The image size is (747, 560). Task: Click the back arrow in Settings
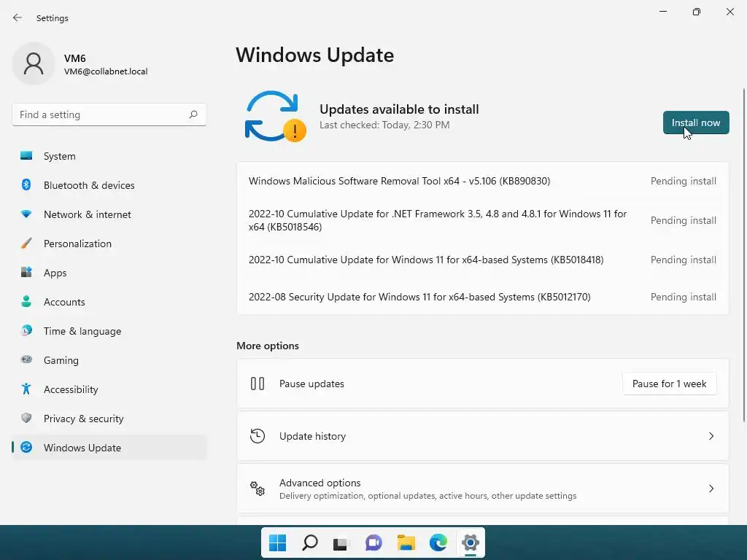tap(18, 17)
